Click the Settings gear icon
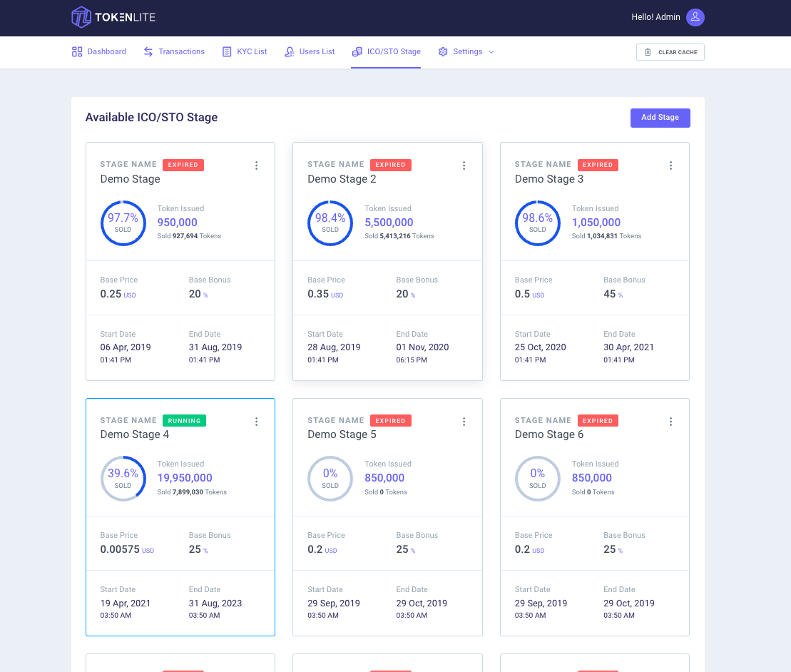791x672 pixels. [x=443, y=52]
